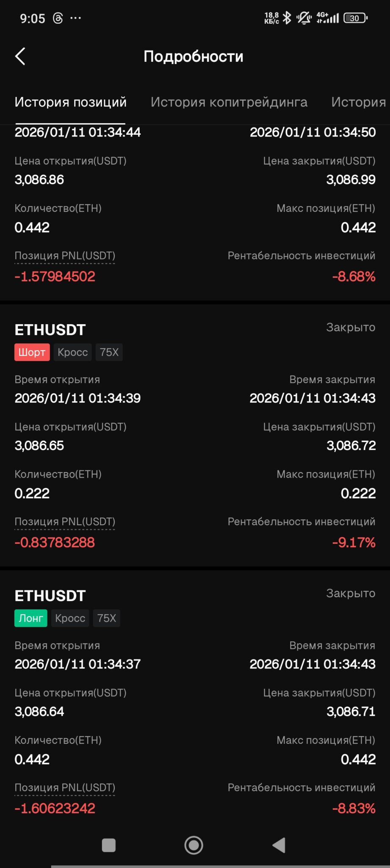Tap the red Шорт badge
This screenshot has height=868, width=390.
coord(32,352)
